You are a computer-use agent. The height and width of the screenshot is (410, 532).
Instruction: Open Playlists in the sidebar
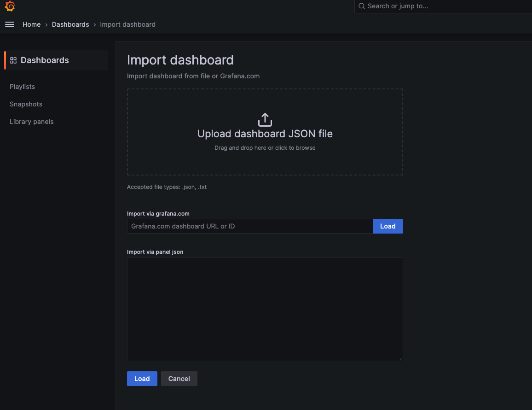point(22,87)
